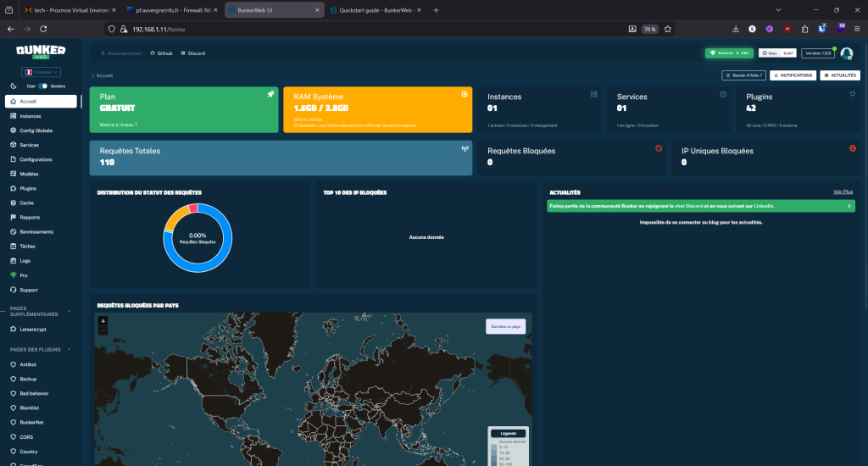Click the rocket icon on Plan card

click(270, 94)
